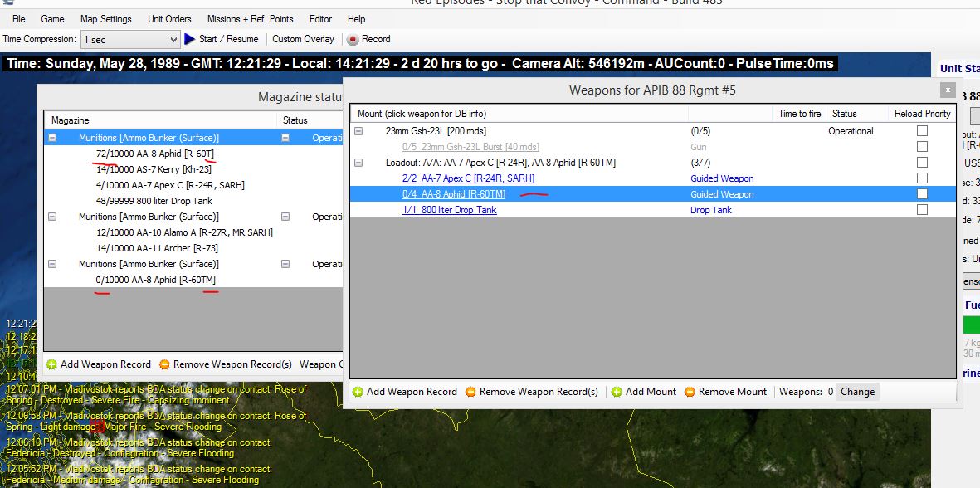This screenshot has width=980, height=488.
Task: Select the 72/10000 AA-8 Aphid [R-60T] magazine record
Action: pos(156,153)
